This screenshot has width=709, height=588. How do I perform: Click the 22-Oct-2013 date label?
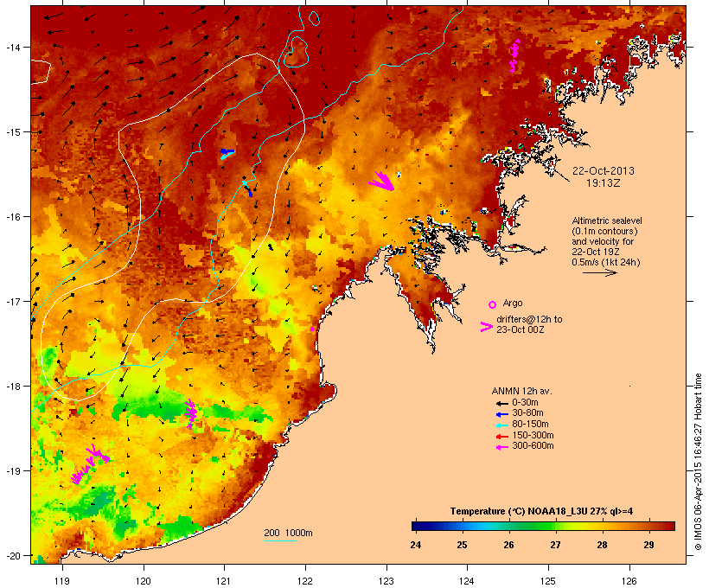(x=604, y=171)
